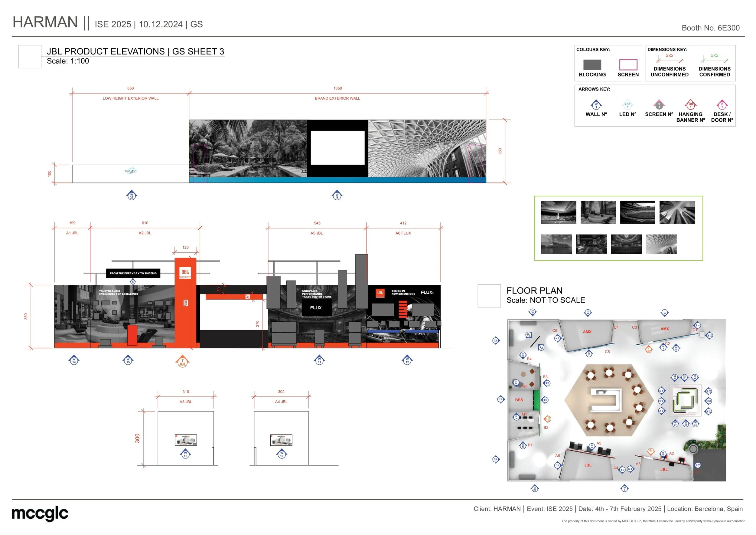Select the W18 marker beside label B1
The image size is (756, 535).
(523, 446)
